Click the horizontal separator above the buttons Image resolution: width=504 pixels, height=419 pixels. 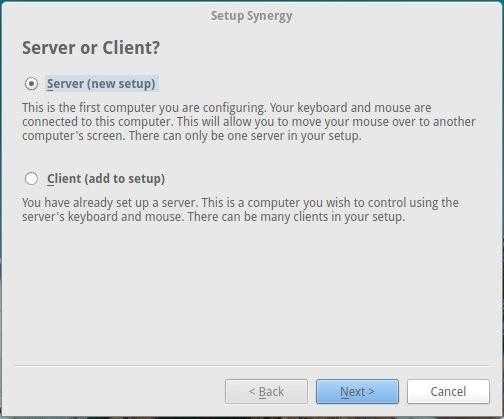[x=252, y=365]
